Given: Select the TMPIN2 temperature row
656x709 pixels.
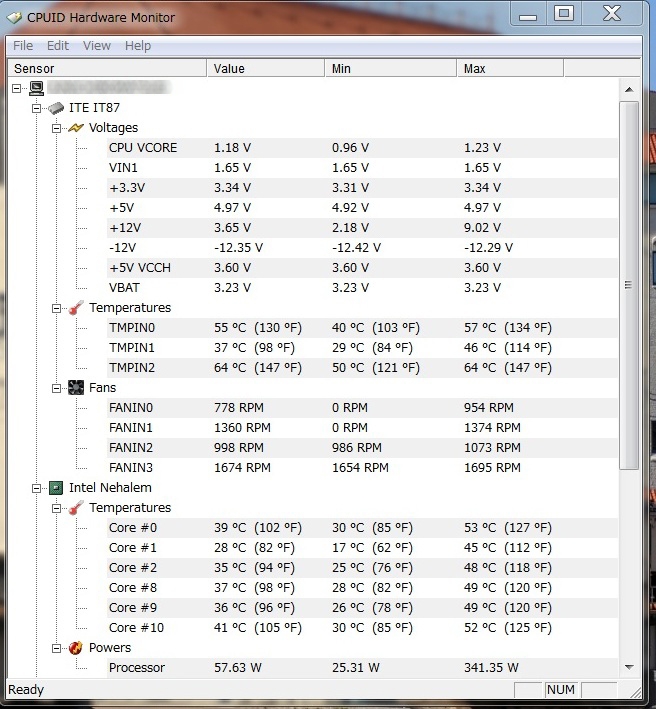Looking at the screenshot, I should [x=362, y=368].
